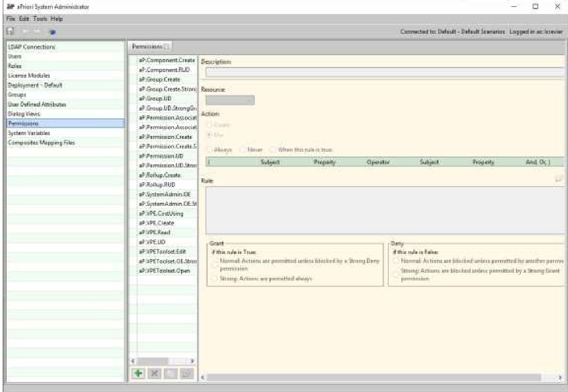This screenshot has height=392, width=568.
Task: Select Users in the left navigation list
Action: tap(13, 56)
